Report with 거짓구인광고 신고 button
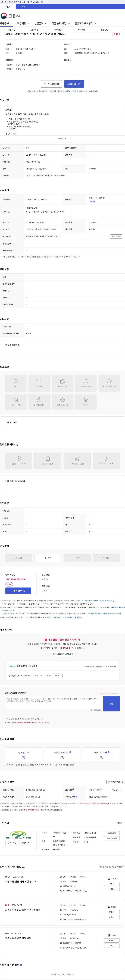 115,782
